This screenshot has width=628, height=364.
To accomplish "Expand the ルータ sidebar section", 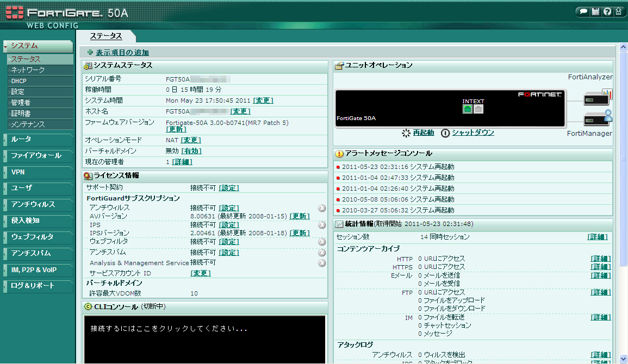I will tap(38, 139).
